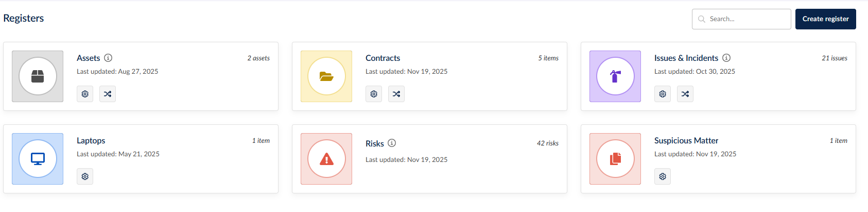Click the Contracts folder thumbnail
This screenshot has height=212, width=868.
click(x=326, y=76)
